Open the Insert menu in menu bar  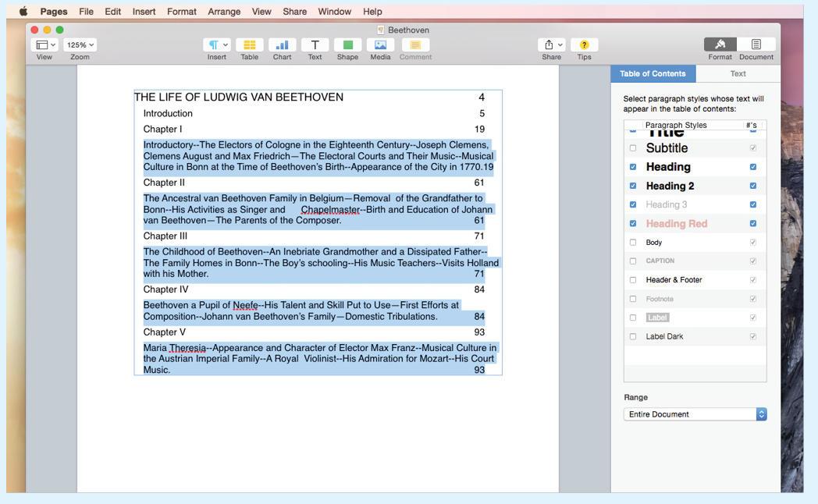144,12
